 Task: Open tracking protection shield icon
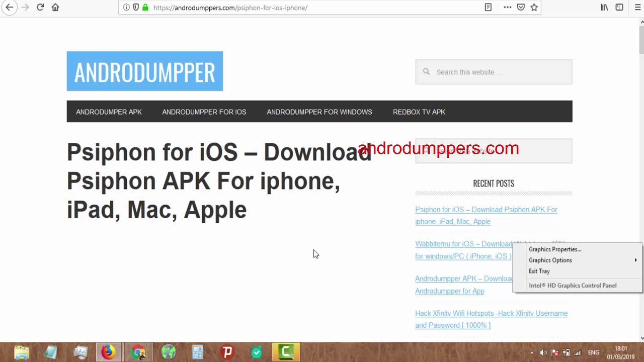tap(136, 8)
